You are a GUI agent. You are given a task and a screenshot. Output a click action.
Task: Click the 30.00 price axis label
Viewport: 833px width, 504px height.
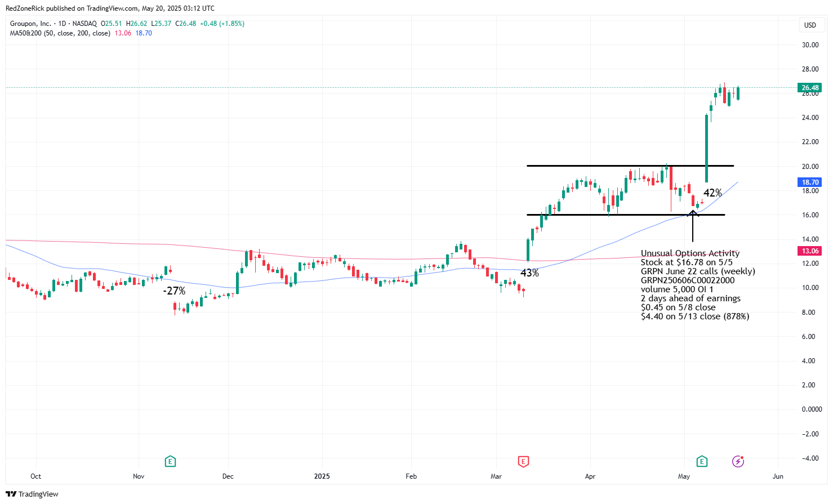[x=810, y=45]
